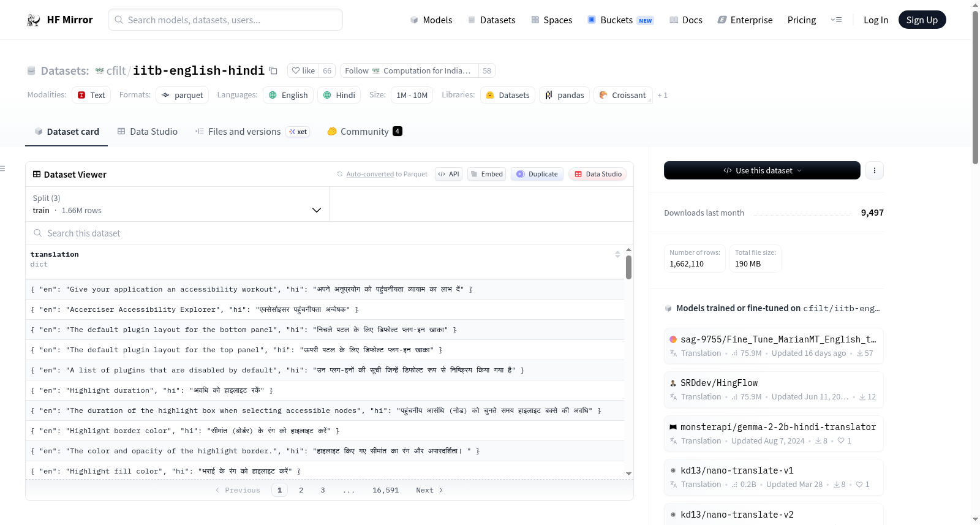Viewport: 980px width, 525px height.
Task: Select the Croissant library tag
Action: pos(623,96)
